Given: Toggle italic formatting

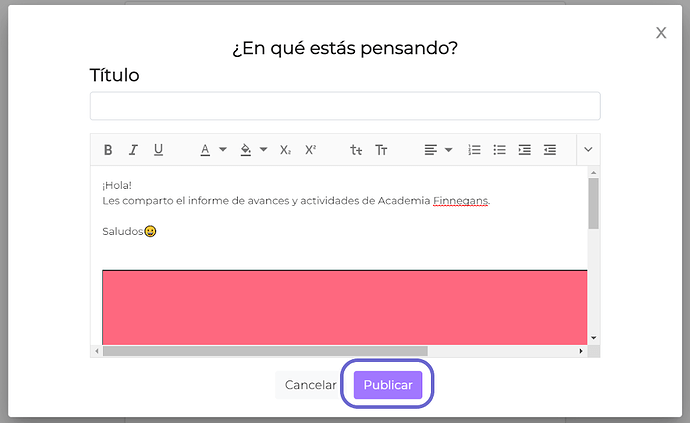Looking at the screenshot, I should tap(133, 150).
